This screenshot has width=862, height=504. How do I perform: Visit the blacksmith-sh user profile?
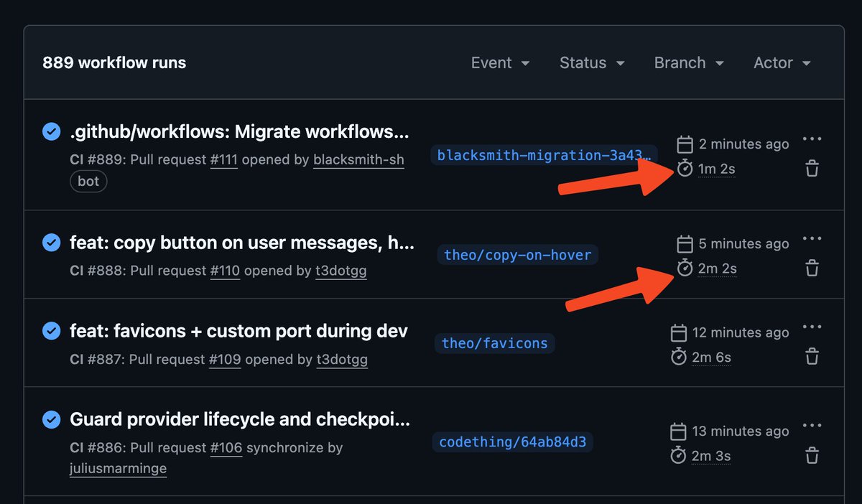(x=358, y=159)
